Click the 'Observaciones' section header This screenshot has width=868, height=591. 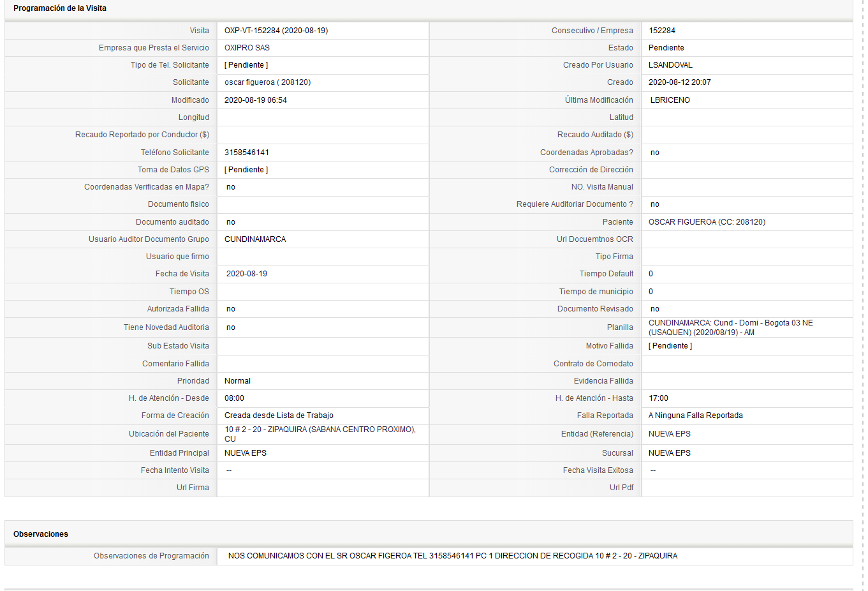pos(41,534)
